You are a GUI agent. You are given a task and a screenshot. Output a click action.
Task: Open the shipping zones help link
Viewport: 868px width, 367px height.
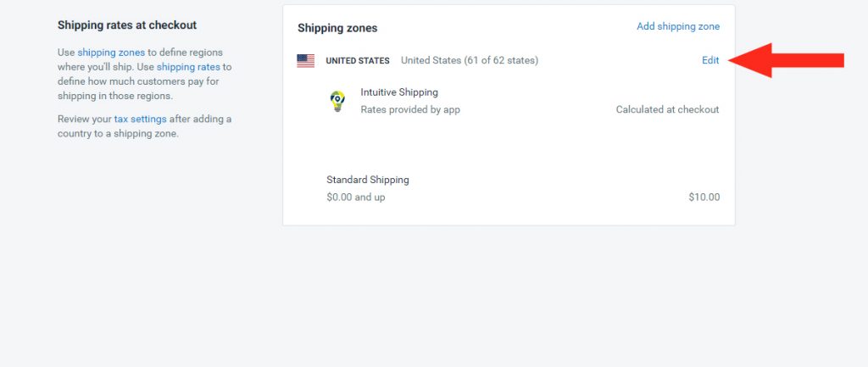point(111,53)
